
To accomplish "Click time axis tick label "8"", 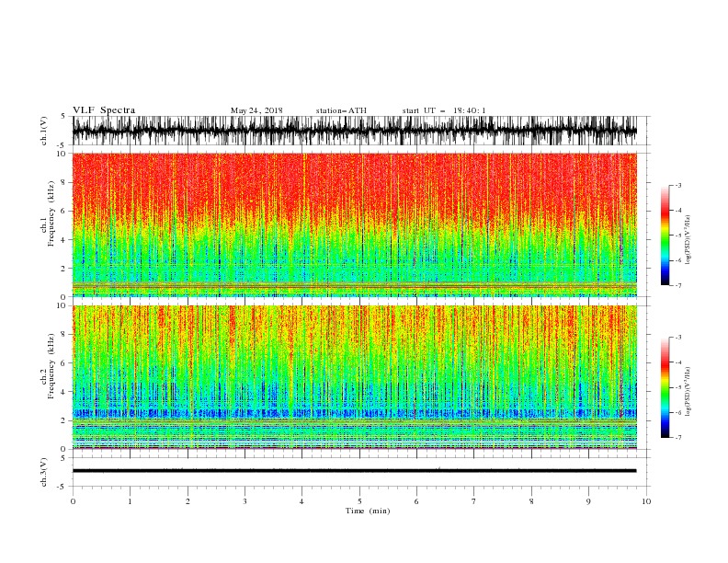I will 531,501.
